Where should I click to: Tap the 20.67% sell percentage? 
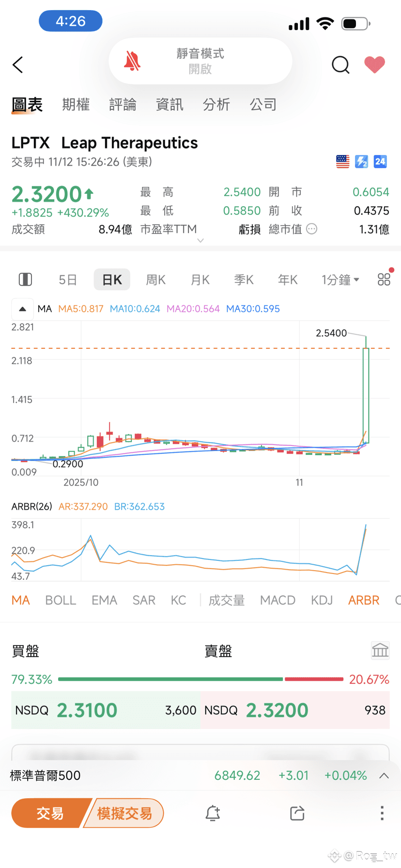369,679
